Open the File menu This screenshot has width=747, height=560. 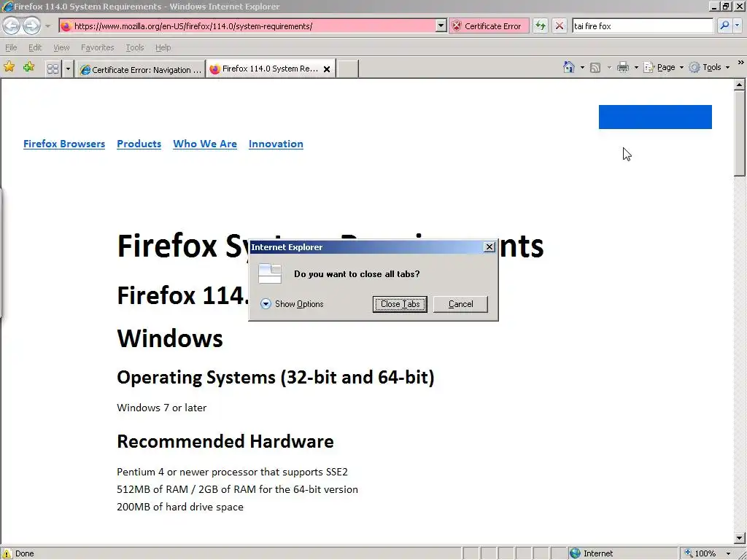click(x=11, y=47)
